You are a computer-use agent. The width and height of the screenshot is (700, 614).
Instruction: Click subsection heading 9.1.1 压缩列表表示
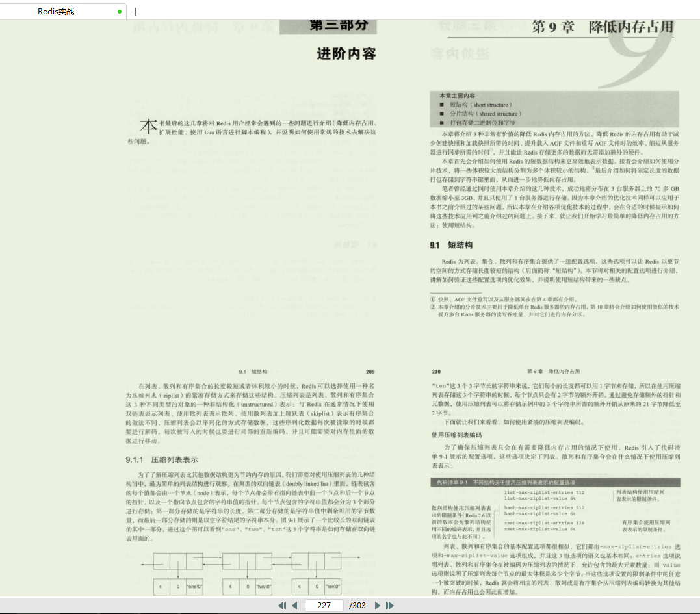pos(162,459)
